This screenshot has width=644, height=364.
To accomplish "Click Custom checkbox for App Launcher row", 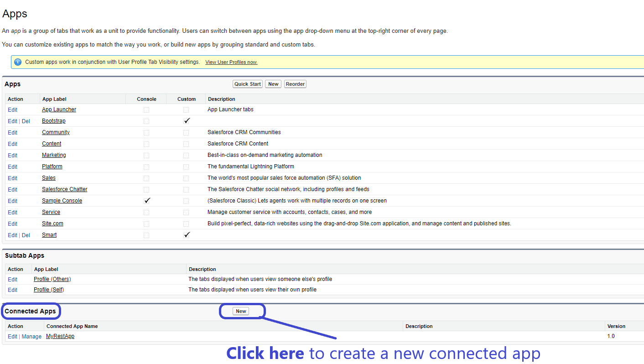I will pos(186,109).
